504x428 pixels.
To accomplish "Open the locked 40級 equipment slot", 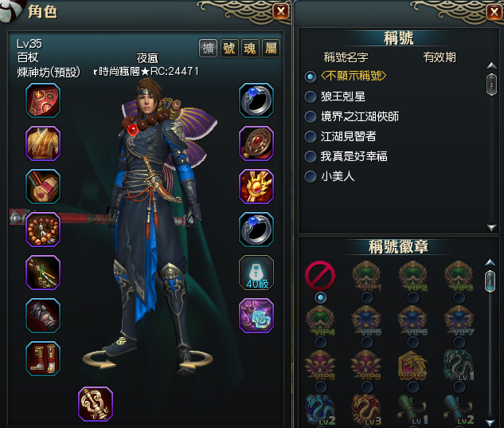I will coord(256,273).
